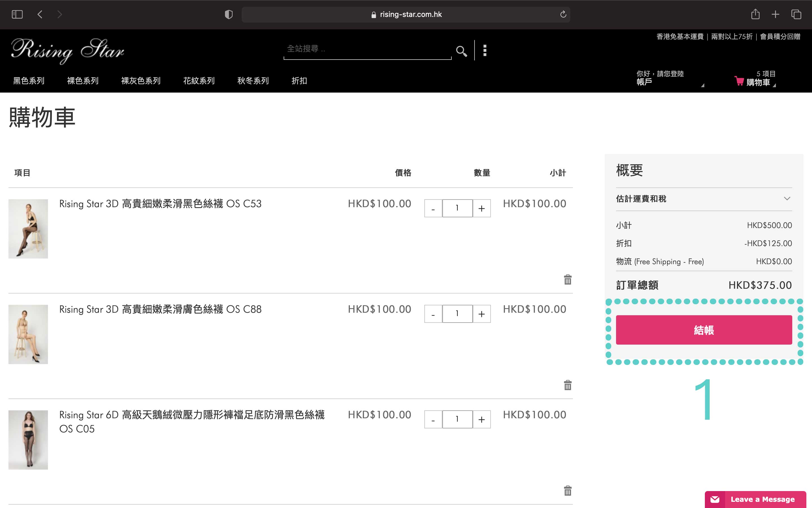Open 裸色系列 menu

(83, 81)
